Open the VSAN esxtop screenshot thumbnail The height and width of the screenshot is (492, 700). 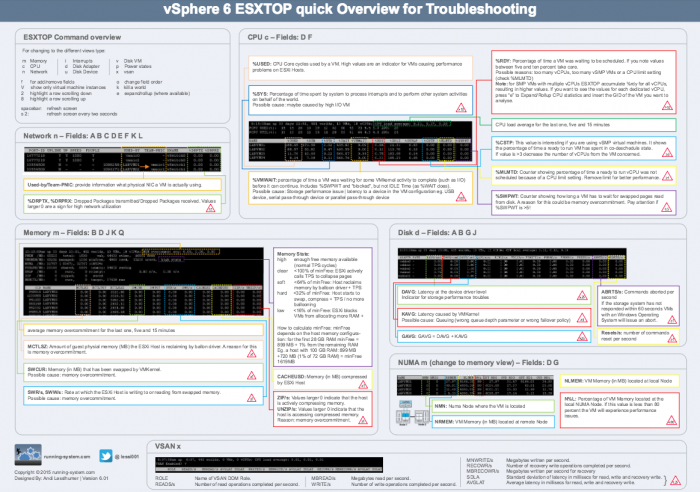tap(269, 464)
